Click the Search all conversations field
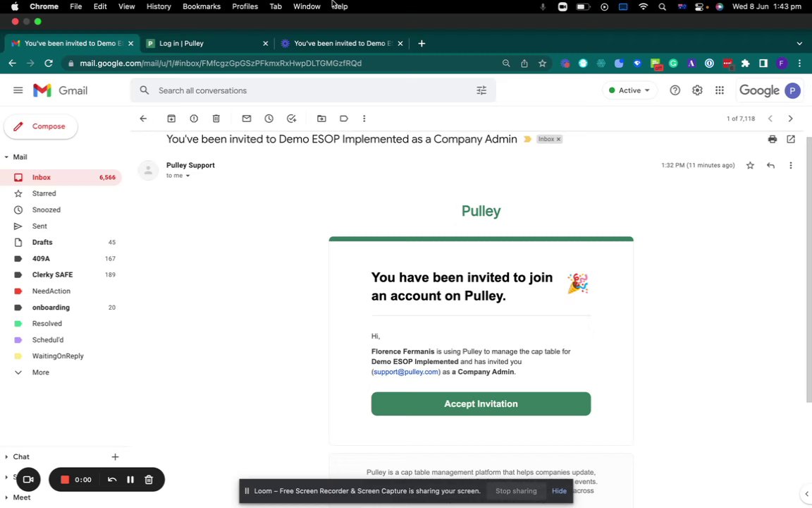 pos(310,90)
